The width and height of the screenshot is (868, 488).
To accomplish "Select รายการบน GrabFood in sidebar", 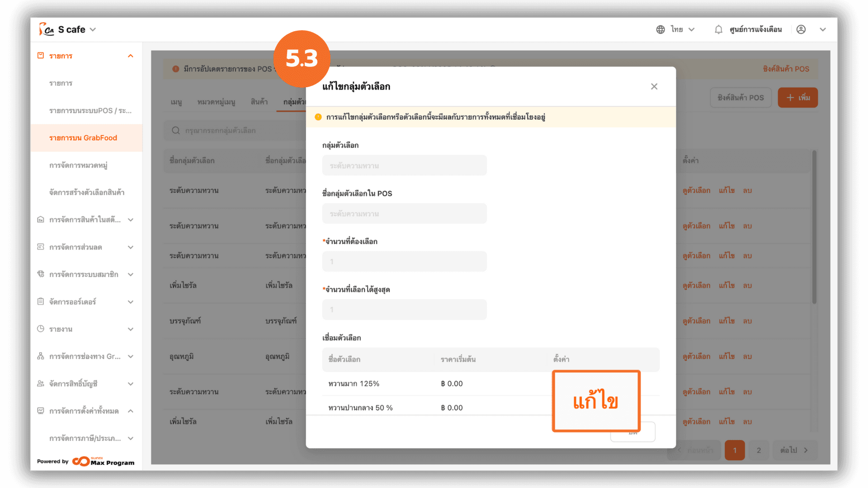I will click(x=86, y=138).
